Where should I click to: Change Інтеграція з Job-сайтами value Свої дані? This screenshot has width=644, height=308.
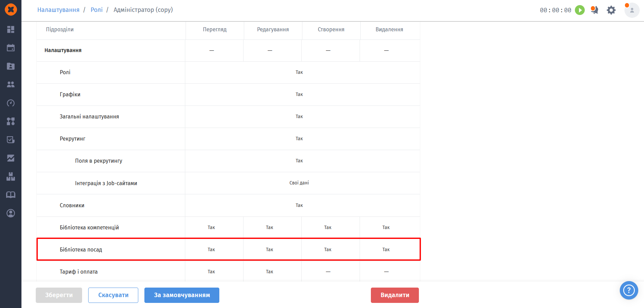pyautogui.click(x=299, y=183)
